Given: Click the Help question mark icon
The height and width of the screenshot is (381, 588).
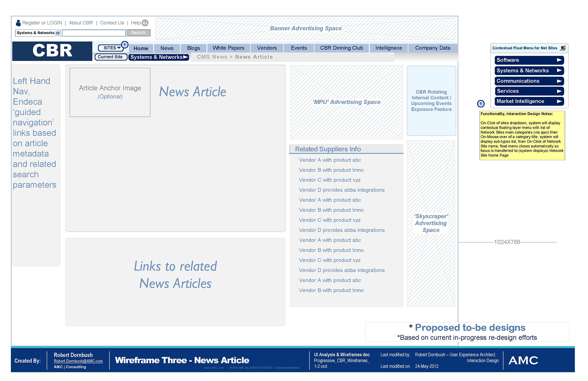Looking at the screenshot, I should [145, 23].
